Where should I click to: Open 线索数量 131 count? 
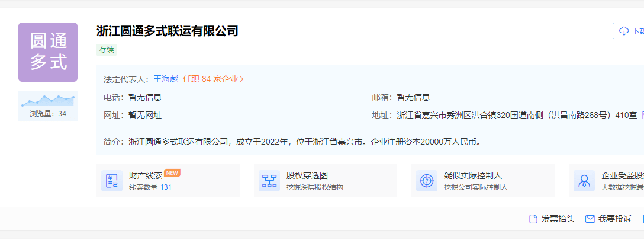(150, 187)
